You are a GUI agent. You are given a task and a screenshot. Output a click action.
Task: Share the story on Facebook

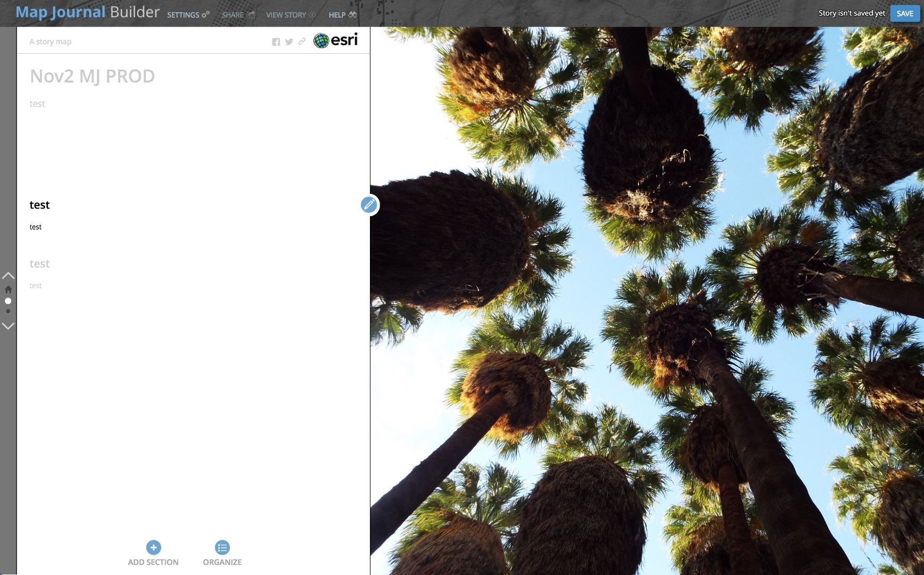coord(276,42)
